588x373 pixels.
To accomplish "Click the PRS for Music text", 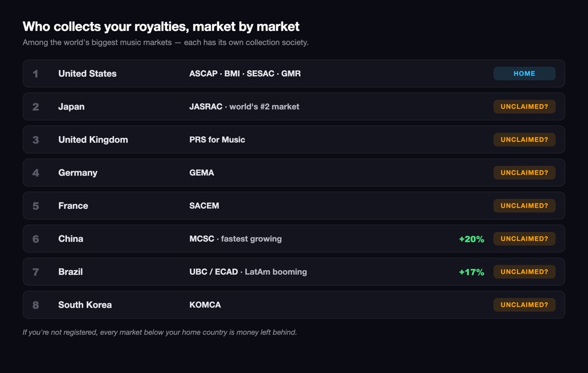I will (x=217, y=140).
